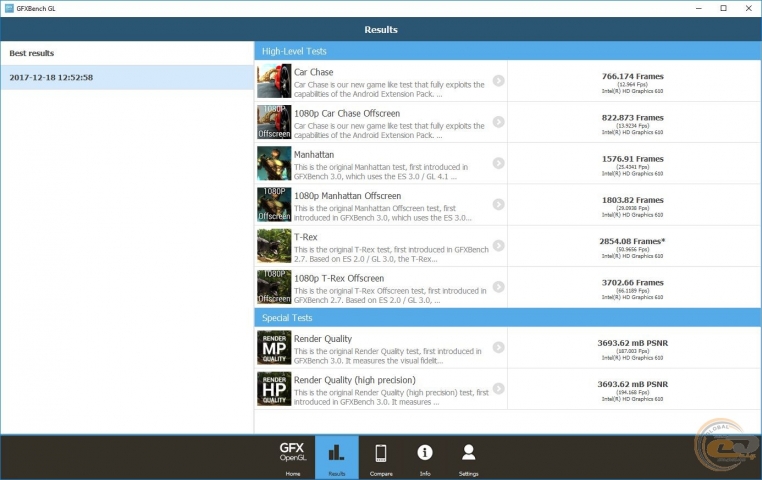This screenshot has width=762, height=480.
Task: Click the Manhattan test title
Action: 314,154
